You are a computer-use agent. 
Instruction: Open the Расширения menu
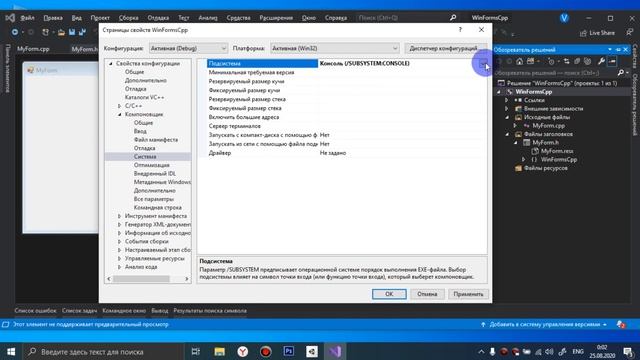276,18
